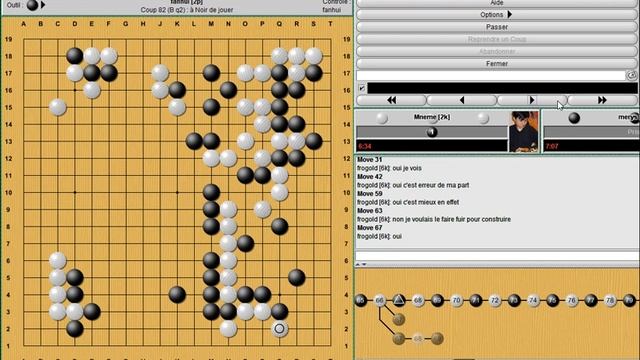Jump to last move with double-right arrow

[x=602, y=100]
